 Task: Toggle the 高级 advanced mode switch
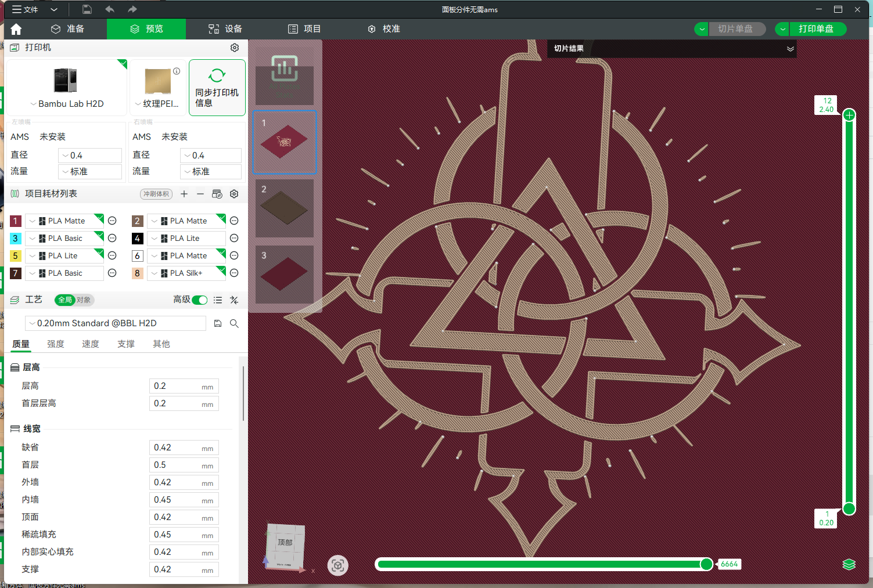click(x=199, y=300)
